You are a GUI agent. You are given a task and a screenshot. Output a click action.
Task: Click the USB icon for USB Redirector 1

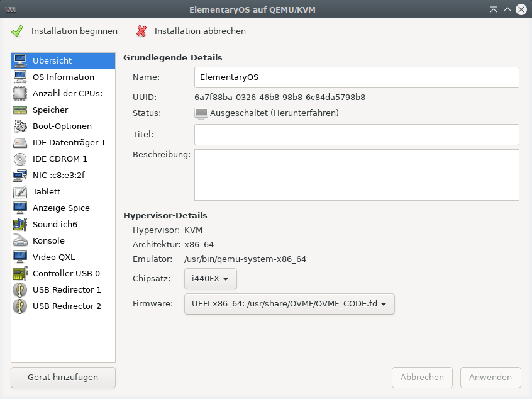19,289
